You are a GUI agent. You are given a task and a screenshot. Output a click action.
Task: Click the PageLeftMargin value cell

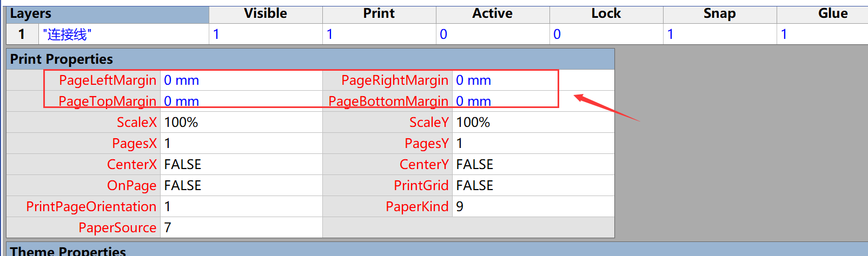click(x=241, y=80)
